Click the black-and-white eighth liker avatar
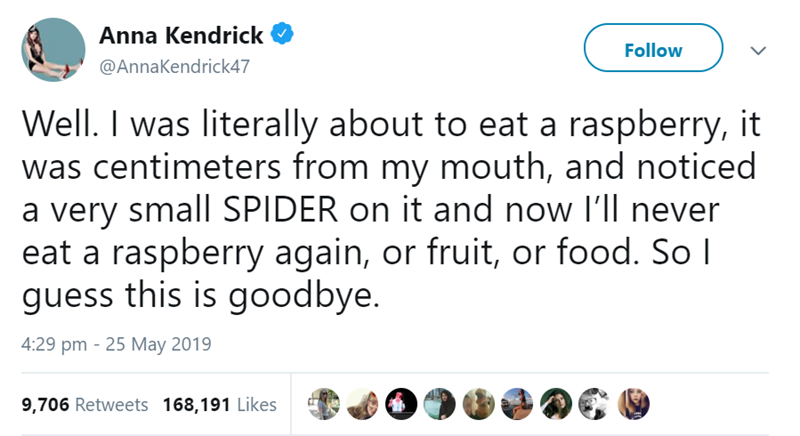This screenshot has height=436, width=800. pos(594,402)
